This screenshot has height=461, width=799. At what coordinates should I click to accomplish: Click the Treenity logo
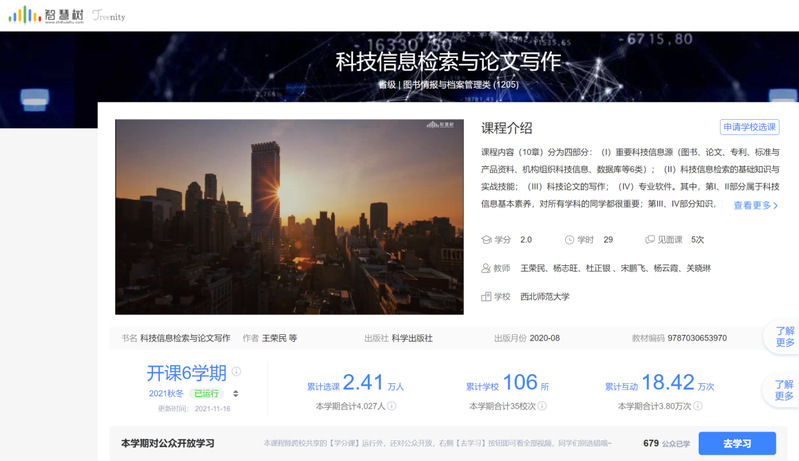point(108,16)
